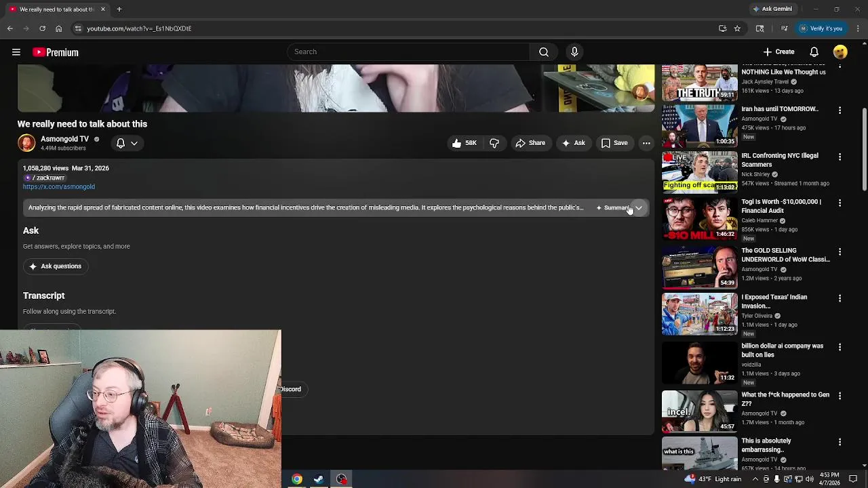Click the video player frame
Viewport: 868px width, 488px height.
pyautogui.click(x=336, y=88)
